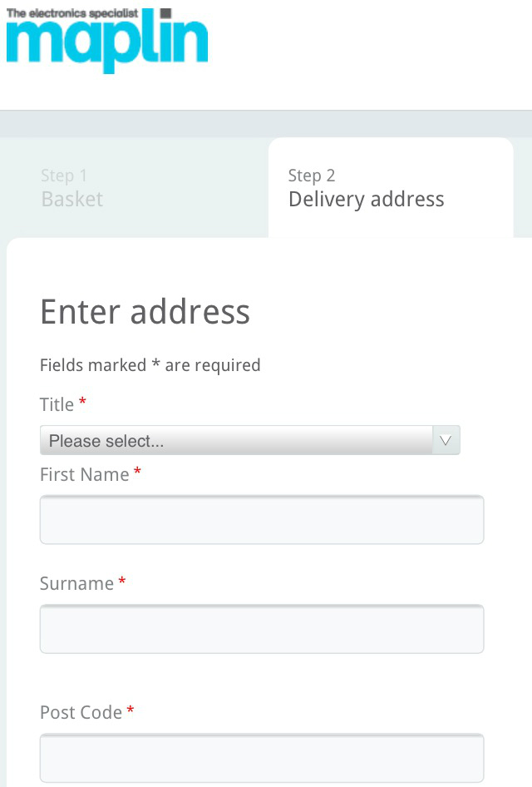
Task: Click the red asterisk beside First Name
Action: (x=137, y=470)
